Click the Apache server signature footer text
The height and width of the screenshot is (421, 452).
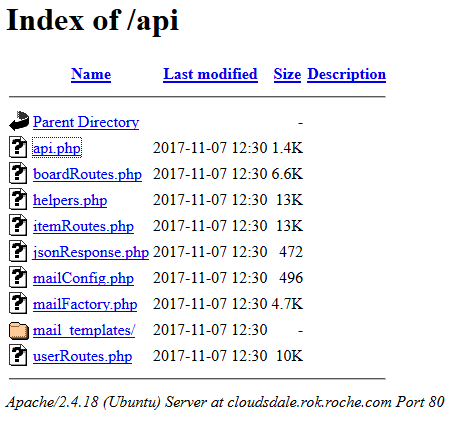click(225, 402)
